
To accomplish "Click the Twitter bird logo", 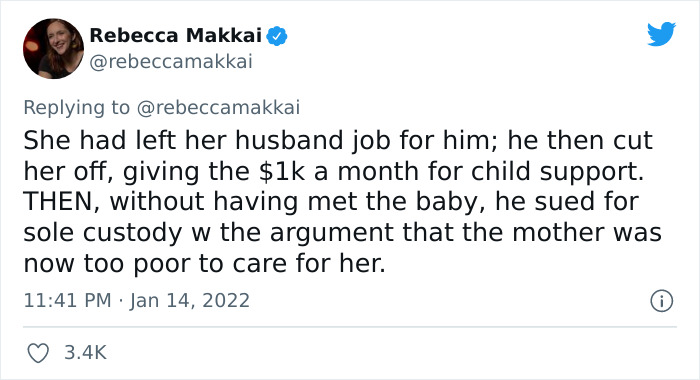I will (662, 33).
